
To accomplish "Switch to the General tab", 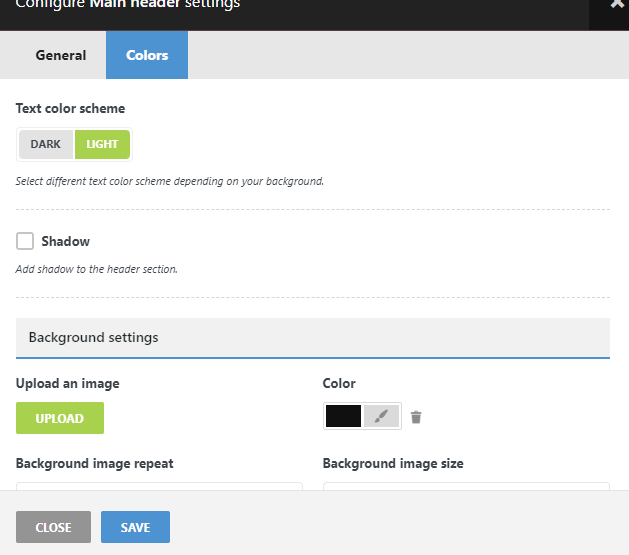I will tap(61, 55).
